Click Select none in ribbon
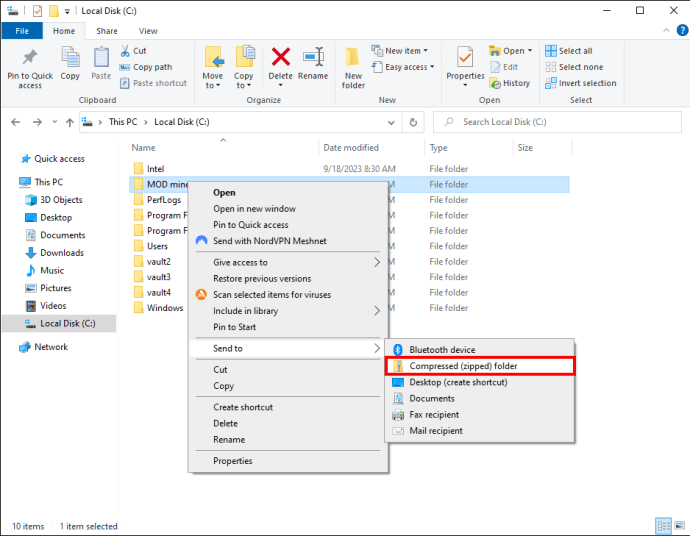This screenshot has width=690, height=536. (x=574, y=67)
